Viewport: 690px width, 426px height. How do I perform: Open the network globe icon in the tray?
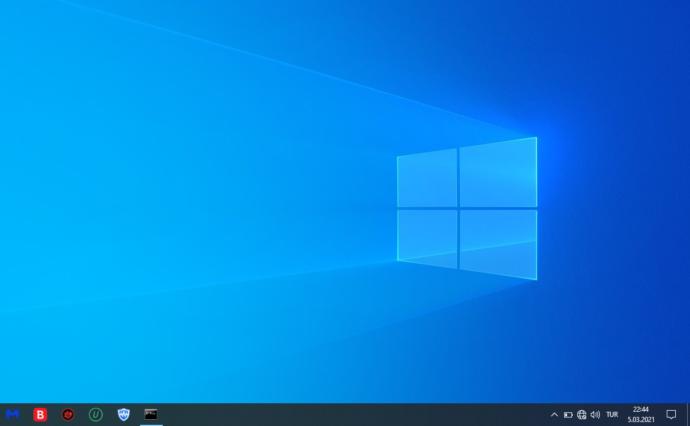click(582, 415)
